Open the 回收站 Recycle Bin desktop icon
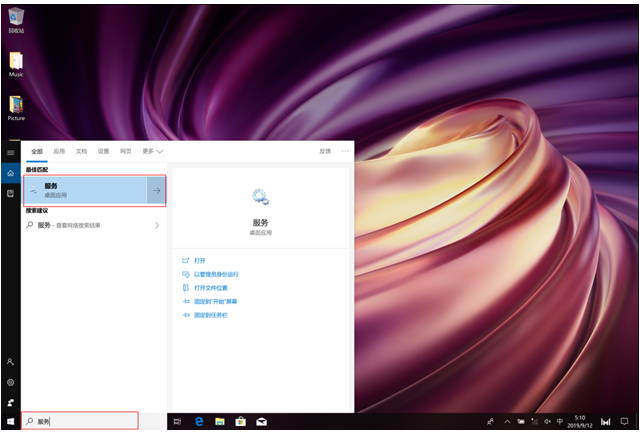This screenshot has height=434, width=643. click(x=16, y=16)
